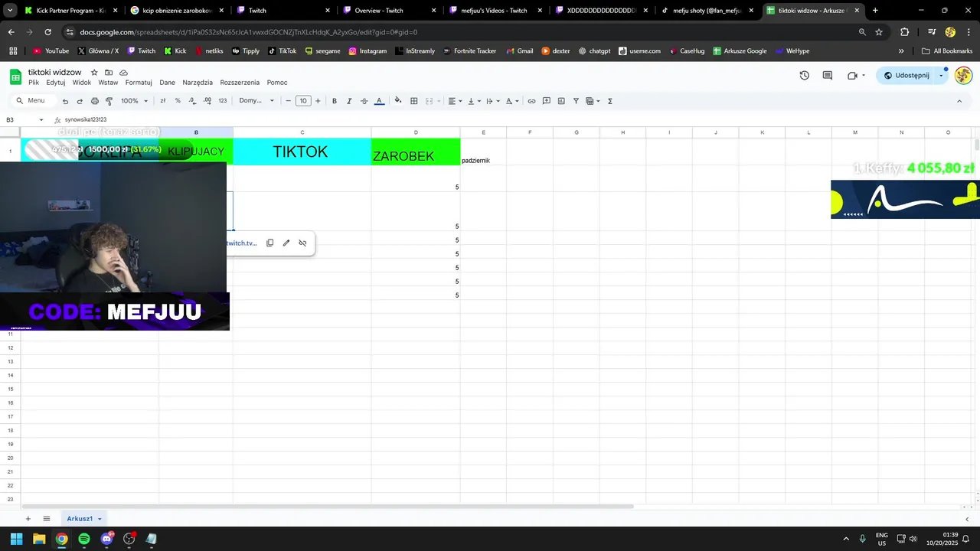Add a new sheet plus button
Screen dimensions: 980x551
point(28,519)
